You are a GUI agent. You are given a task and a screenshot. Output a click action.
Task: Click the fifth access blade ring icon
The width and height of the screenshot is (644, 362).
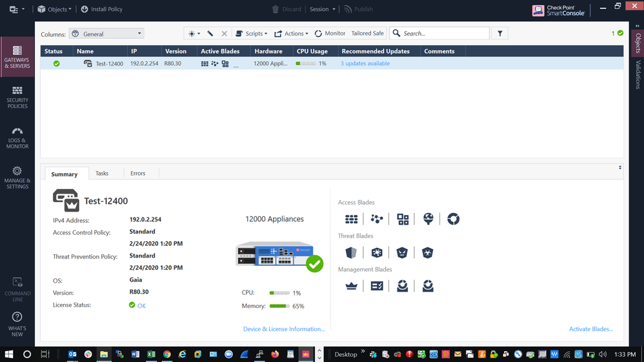pos(454,219)
